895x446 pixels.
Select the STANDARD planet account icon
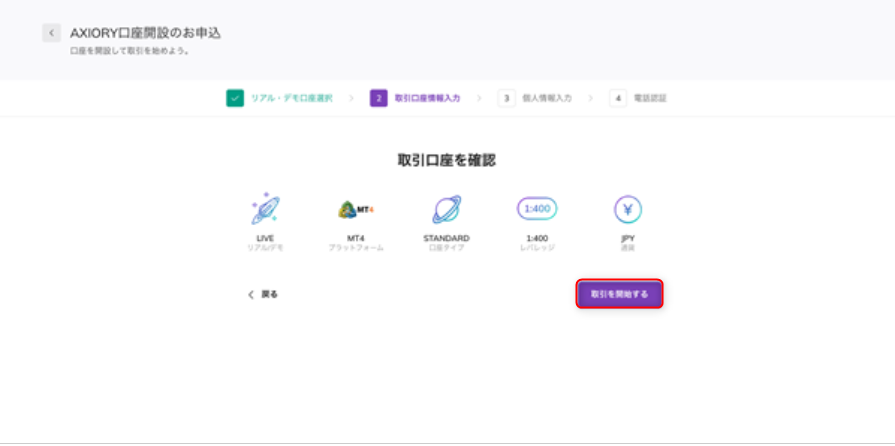coord(446,209)
